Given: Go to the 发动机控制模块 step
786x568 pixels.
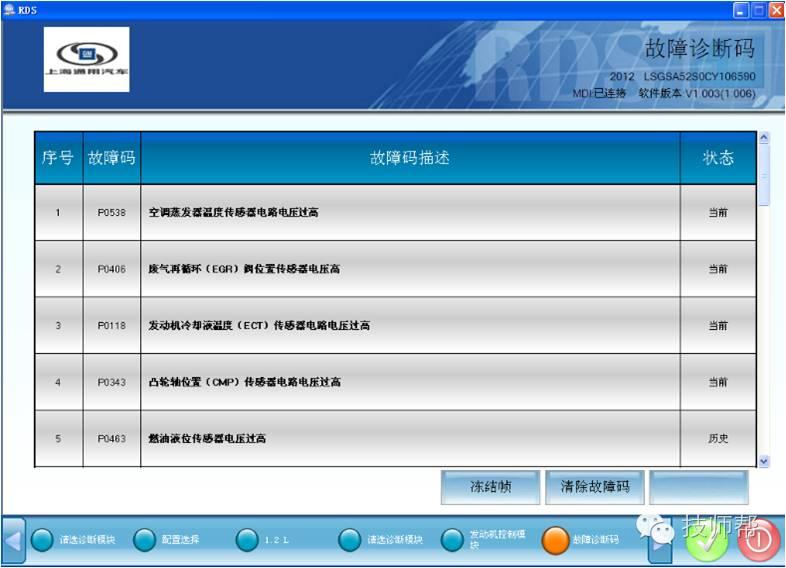Looking at the screenshot, I should (x=483, y=540).
